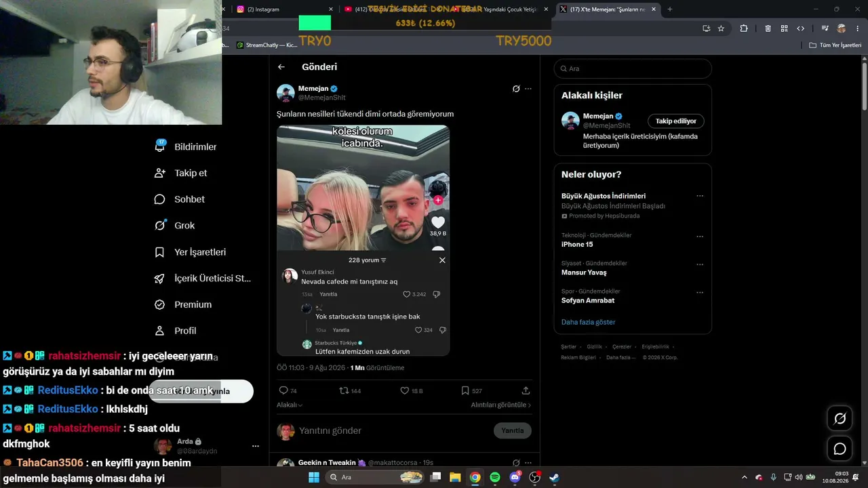Open Memejan's profile avatar in the post header
This screenshot has height=488, width=868.
[x=285, y=93]
